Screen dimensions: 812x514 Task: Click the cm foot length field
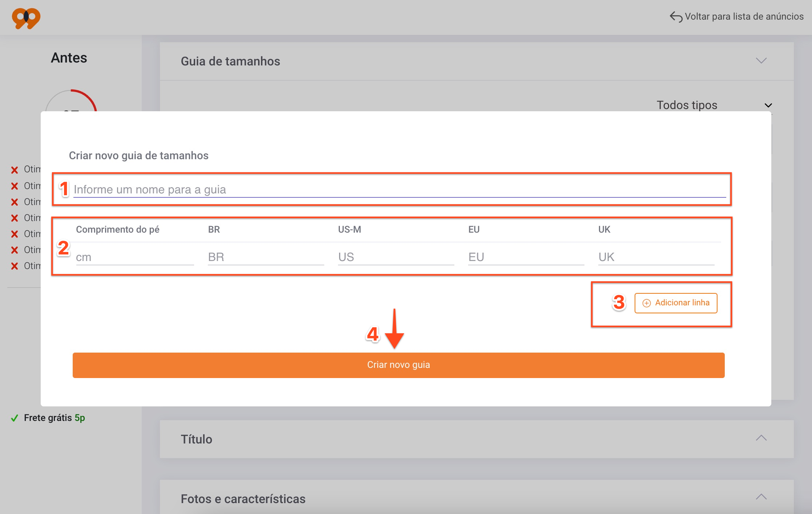[x=134, y=257]
